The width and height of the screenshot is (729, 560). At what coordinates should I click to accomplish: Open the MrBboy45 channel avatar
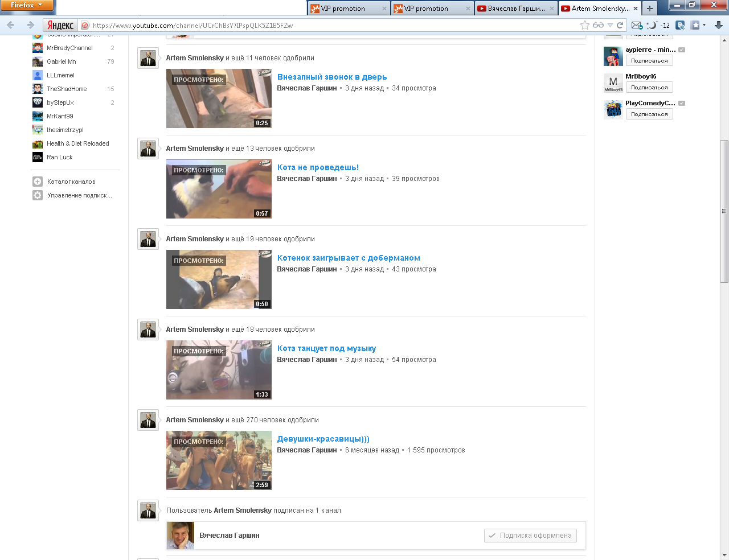tap(613, 83)
